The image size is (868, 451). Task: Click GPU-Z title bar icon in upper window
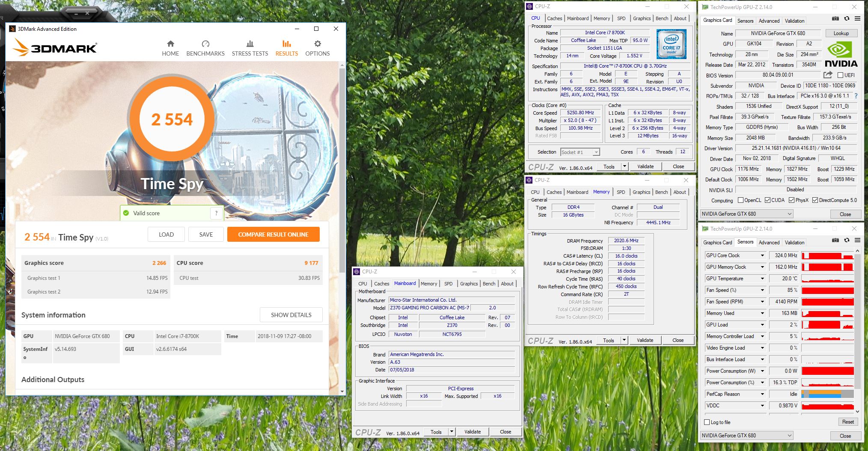point(705,7)
